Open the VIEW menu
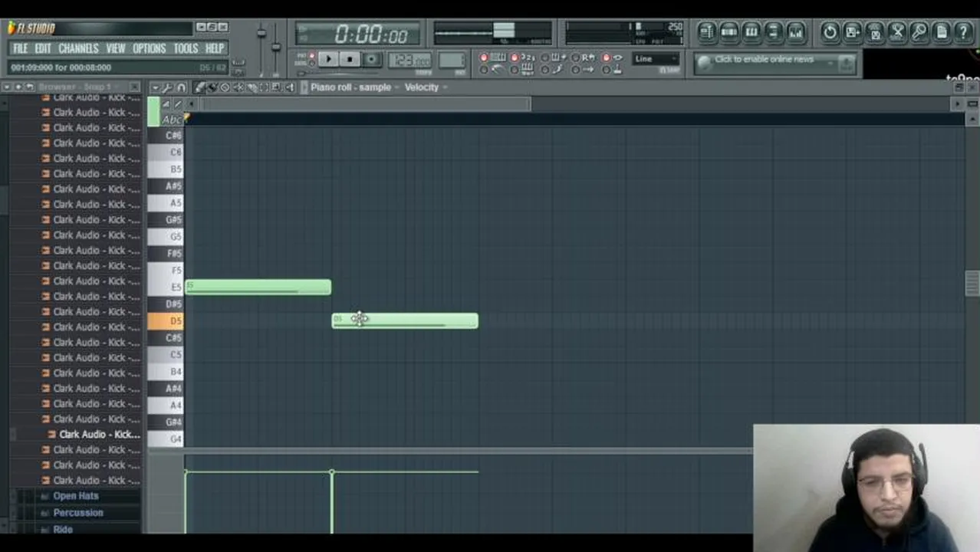 tap(116, 48)
